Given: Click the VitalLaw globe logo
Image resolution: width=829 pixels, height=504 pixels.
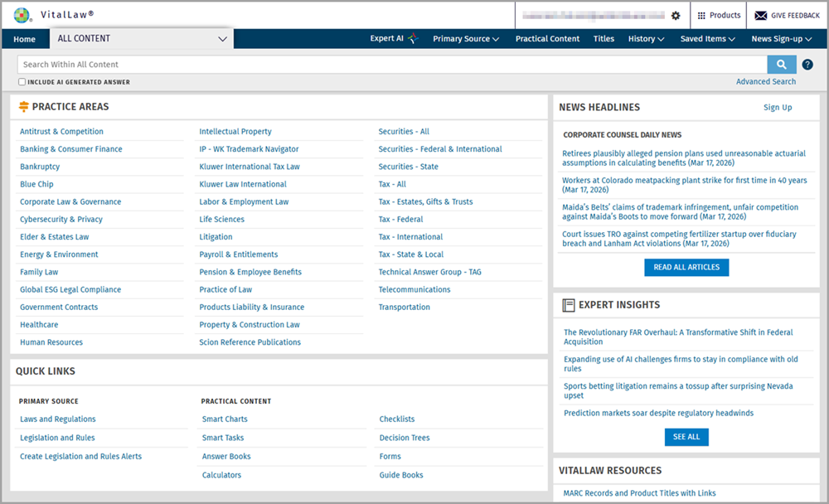Looking at the screenshot, I should (x=22, y=16).
